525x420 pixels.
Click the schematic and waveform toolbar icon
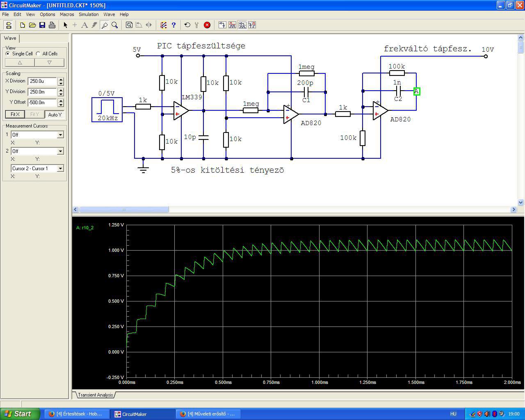(x=242, y=25)
